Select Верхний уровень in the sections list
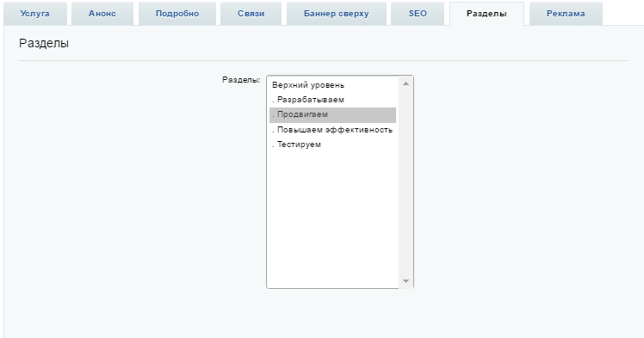This screenshot has width=644, height=338. (x=332, y=85)
